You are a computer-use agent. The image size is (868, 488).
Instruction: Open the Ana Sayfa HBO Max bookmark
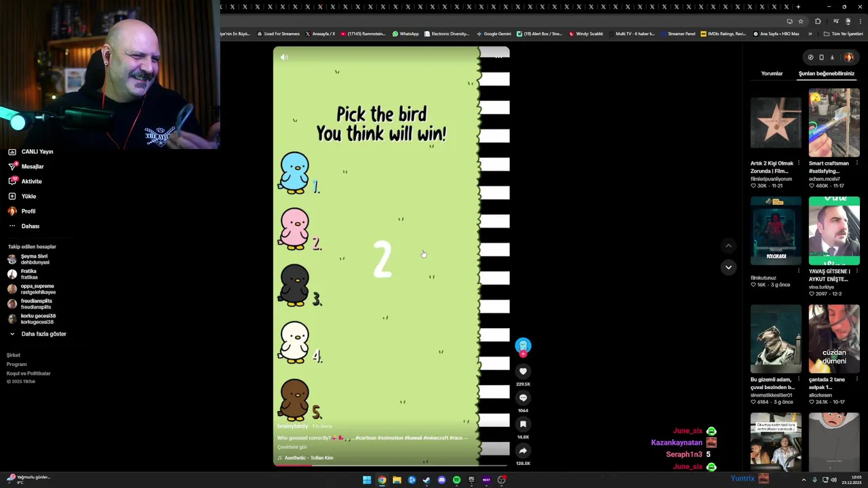(776, 34)
